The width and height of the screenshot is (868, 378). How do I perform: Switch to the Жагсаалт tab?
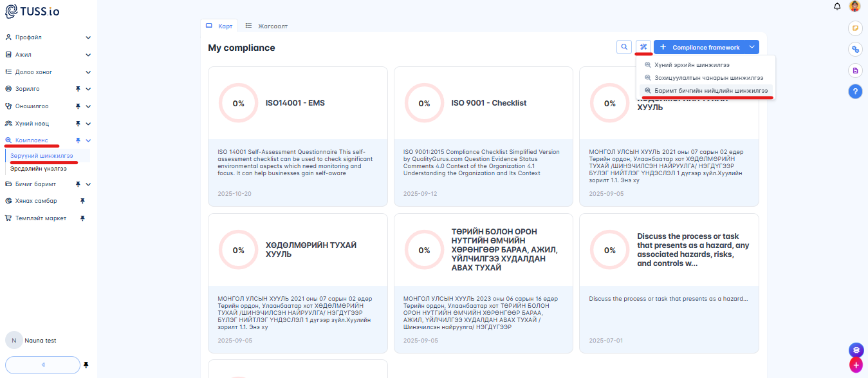[x=266, y=26]
